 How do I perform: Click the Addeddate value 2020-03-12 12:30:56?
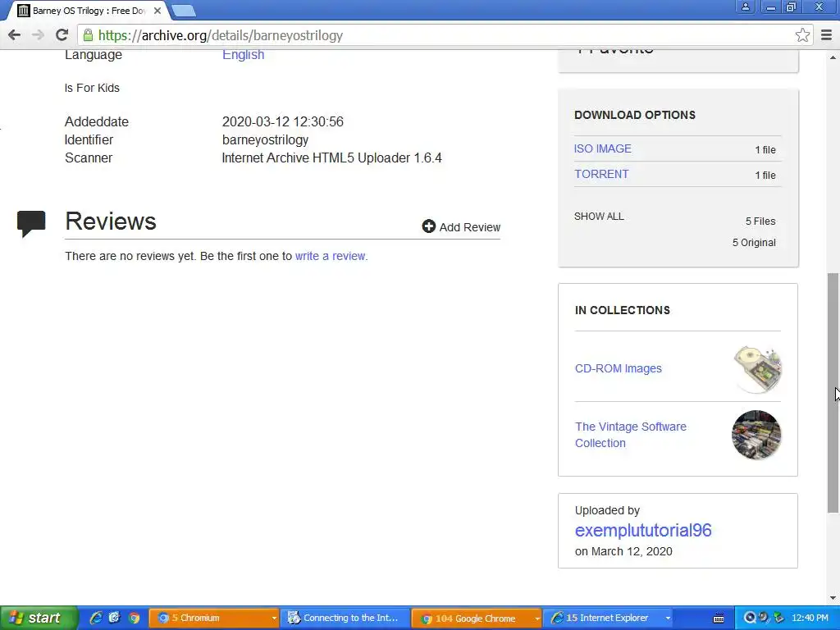click(283, 121)
